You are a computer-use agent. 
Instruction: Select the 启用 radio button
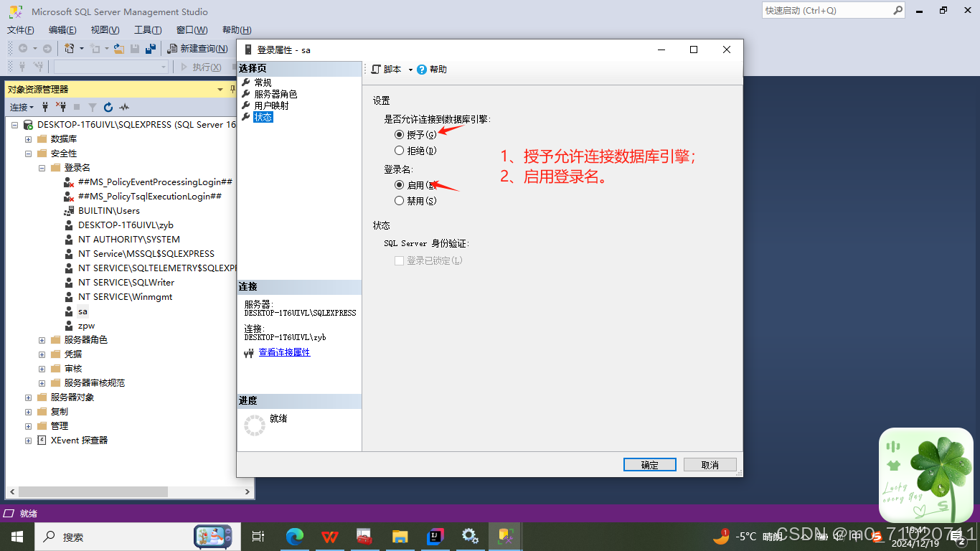tap(400, 184)
